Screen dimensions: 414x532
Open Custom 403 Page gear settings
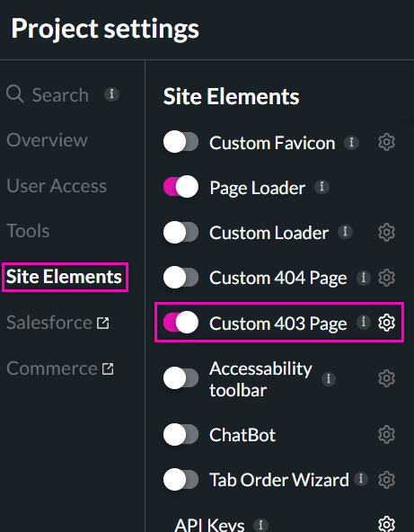tap(386, 323)
